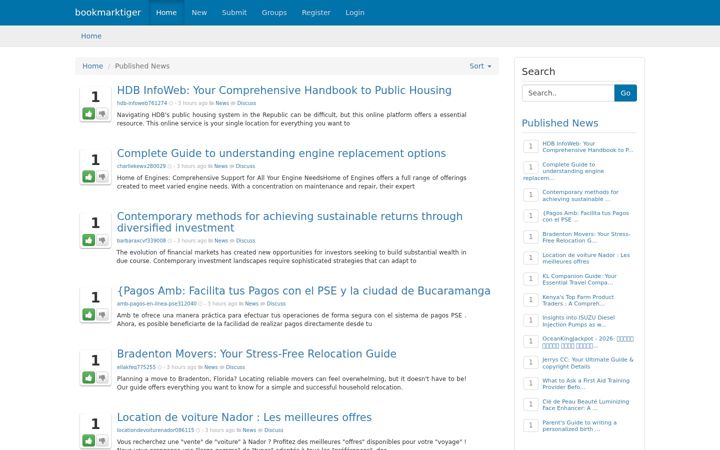
Task: Focus the Search input field
Action: click(x=568, y=93)
